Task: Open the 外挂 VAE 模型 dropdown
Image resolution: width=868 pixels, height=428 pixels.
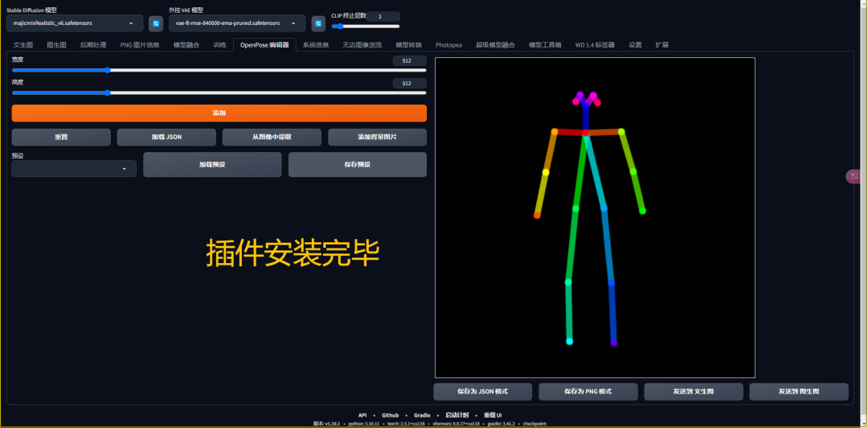Action: coord(237,23)
